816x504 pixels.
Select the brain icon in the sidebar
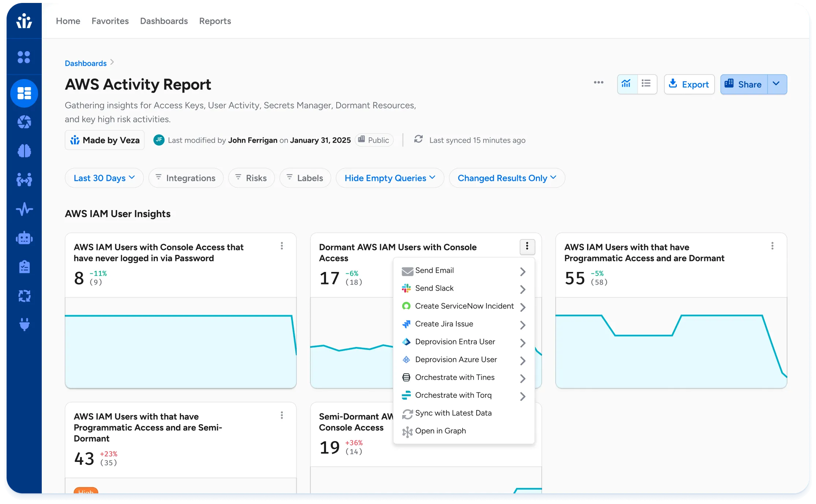[x=24, y=151]
